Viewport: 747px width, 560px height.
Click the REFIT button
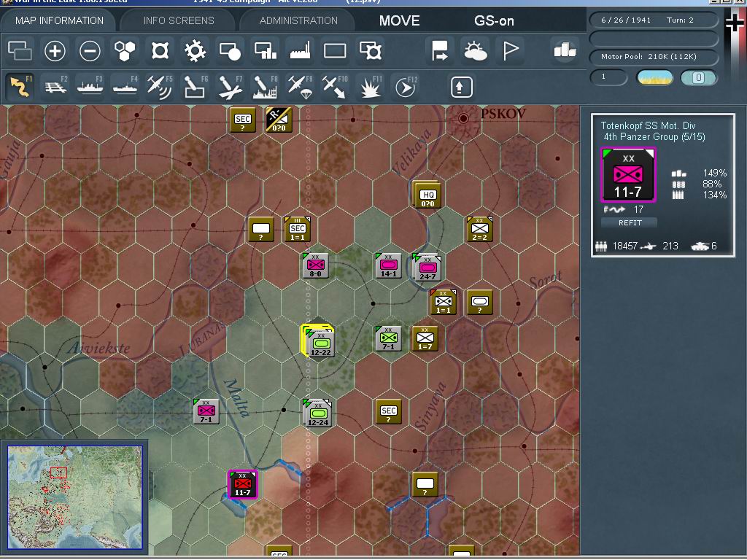(630, 222)
